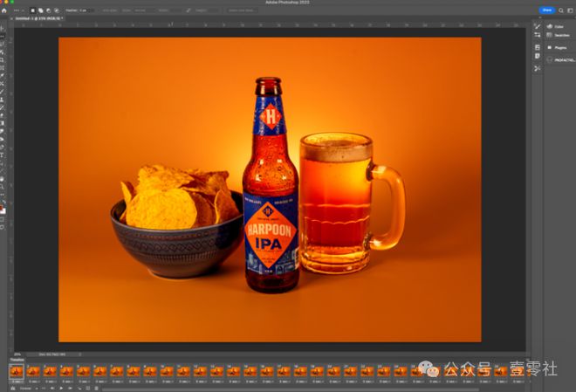576x392 pixels.
Task: Go to the Photoshop Home screen icon
Action: [x=4, y=10]
